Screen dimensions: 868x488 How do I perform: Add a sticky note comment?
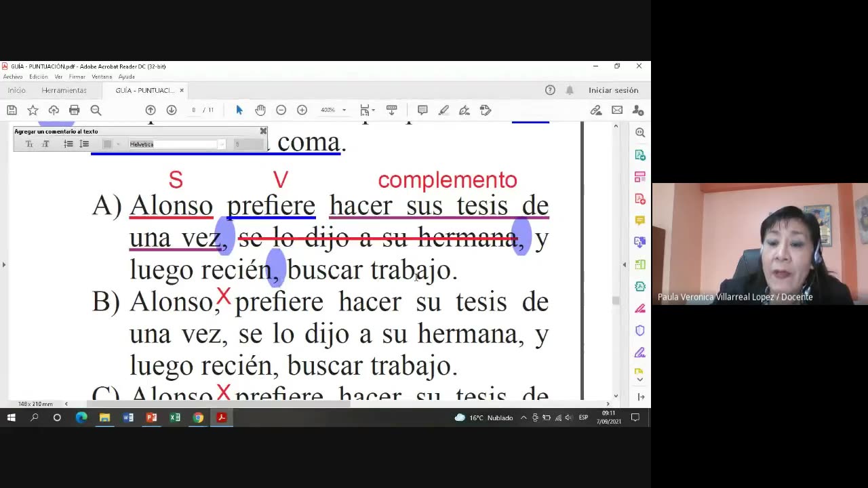click(422, 110)
